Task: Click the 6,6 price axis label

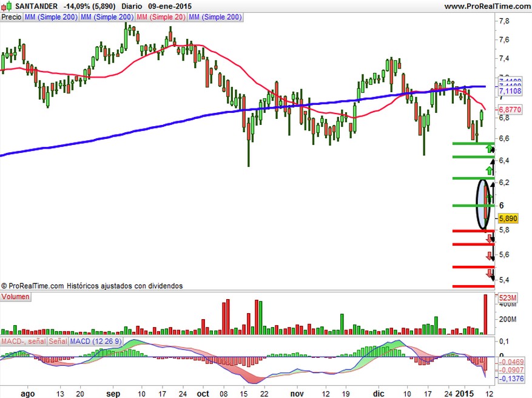Action: 504,138
